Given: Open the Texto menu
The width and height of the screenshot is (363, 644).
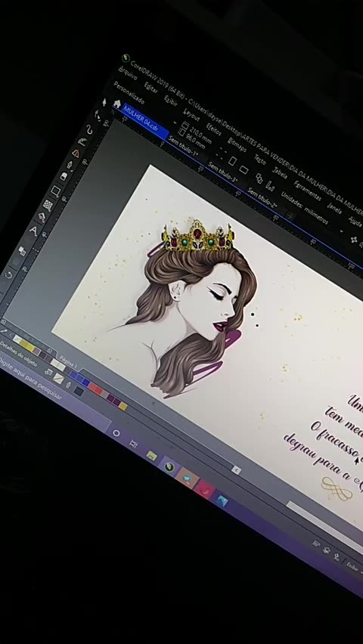Looking at the screenshot, I should tap(260, 159).
